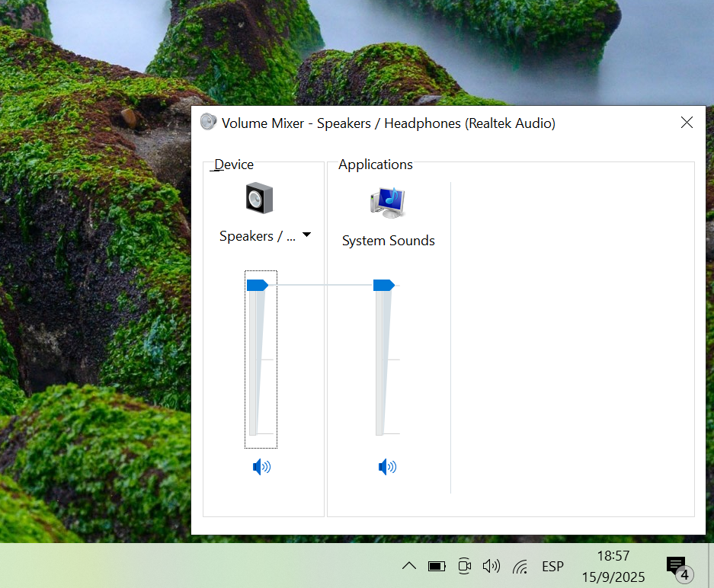The image size is (714, 588).
Task: Click the Speakers device icon
Action: (x=259, y=199)
